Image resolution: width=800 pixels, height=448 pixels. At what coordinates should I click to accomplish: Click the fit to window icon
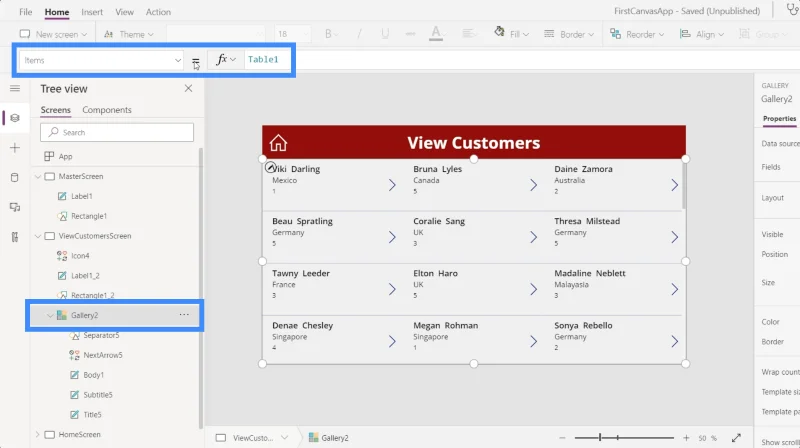736,438
